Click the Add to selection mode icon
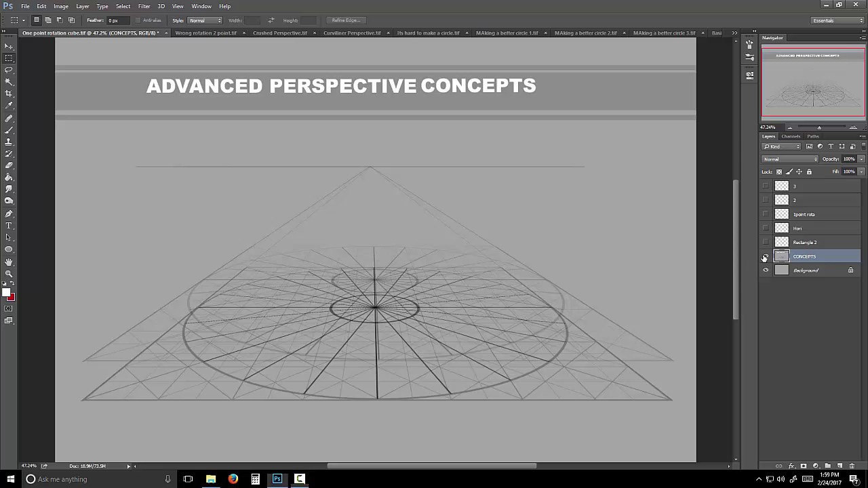The width and height of the screenshot is (868, 488). click(x=48, y=20)
